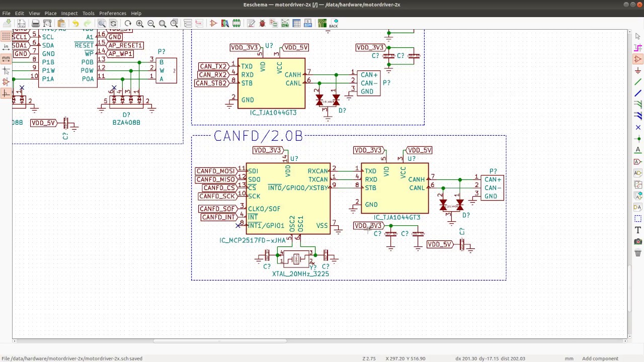Click the CAN_TX2 net label
644x362 pixels.
[x=213, y=66]
